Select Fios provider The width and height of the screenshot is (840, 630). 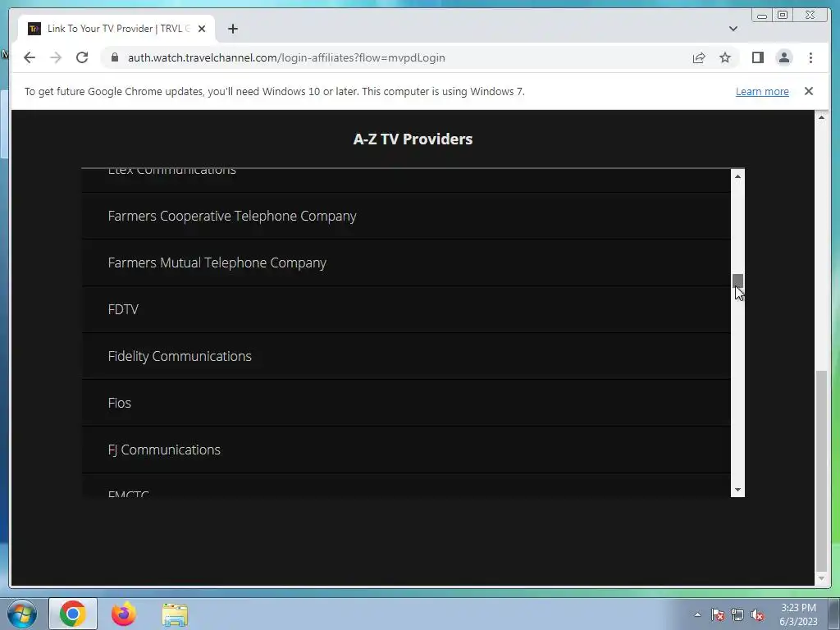coord(405,403)
